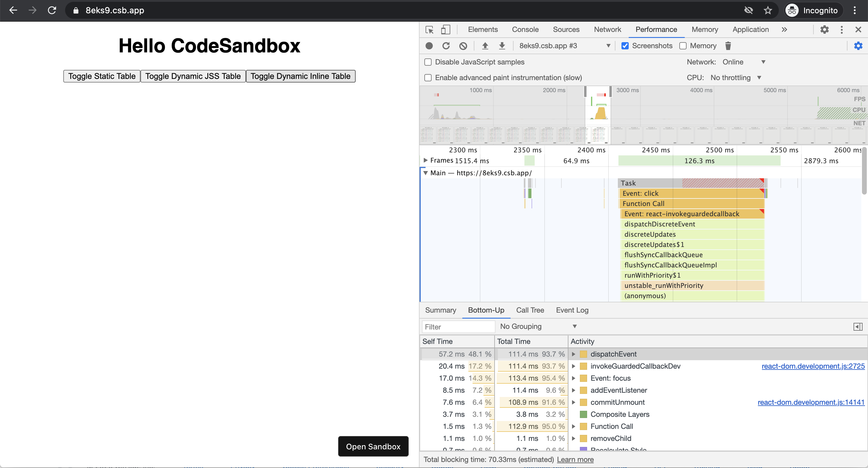Load a saved performance profile
868x468 pixels.
click(485, 46)
